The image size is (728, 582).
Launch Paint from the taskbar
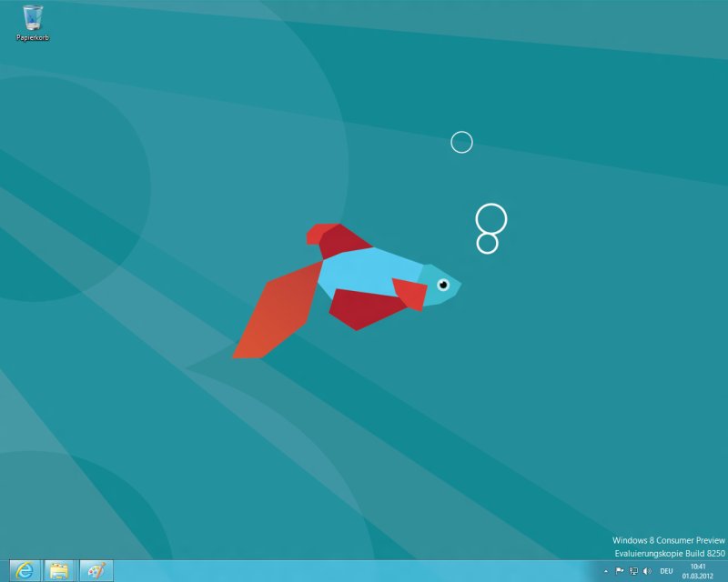(x=96, y=570)
